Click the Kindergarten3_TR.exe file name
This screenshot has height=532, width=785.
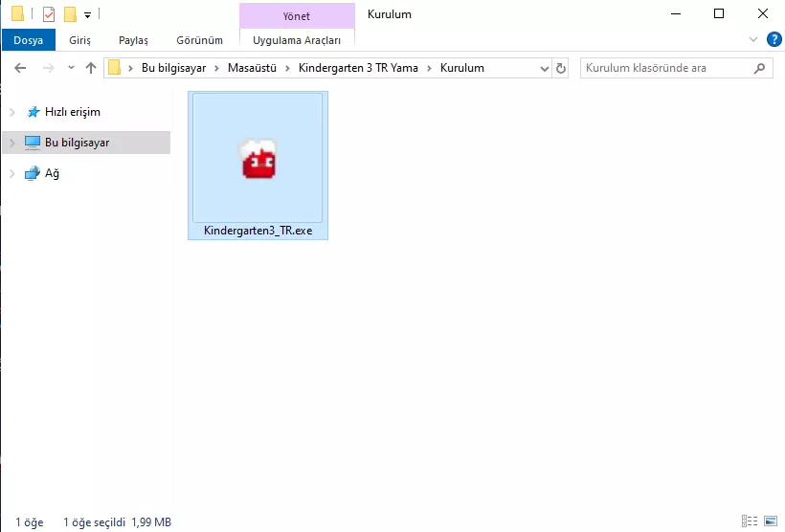(258, 231)
